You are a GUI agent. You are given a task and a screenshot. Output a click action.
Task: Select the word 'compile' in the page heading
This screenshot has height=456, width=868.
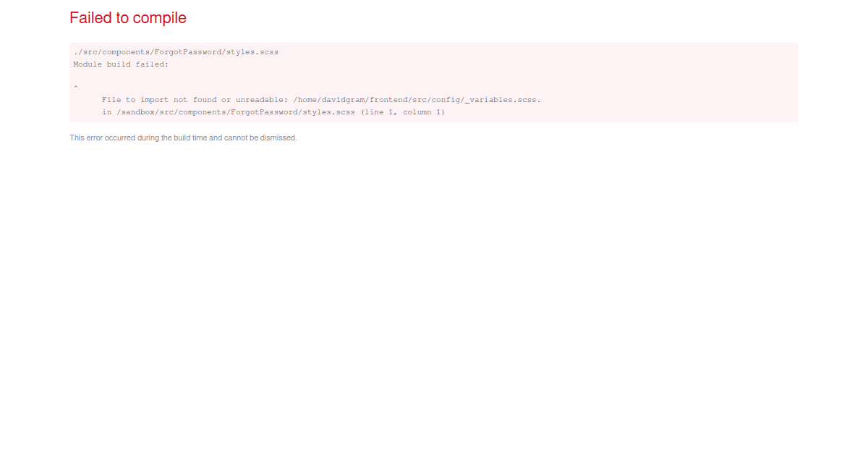point(161,17)
